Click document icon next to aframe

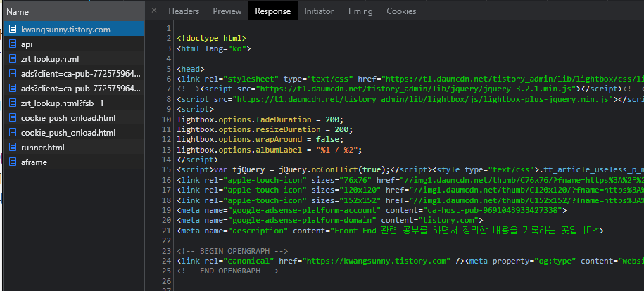(13, 162)
